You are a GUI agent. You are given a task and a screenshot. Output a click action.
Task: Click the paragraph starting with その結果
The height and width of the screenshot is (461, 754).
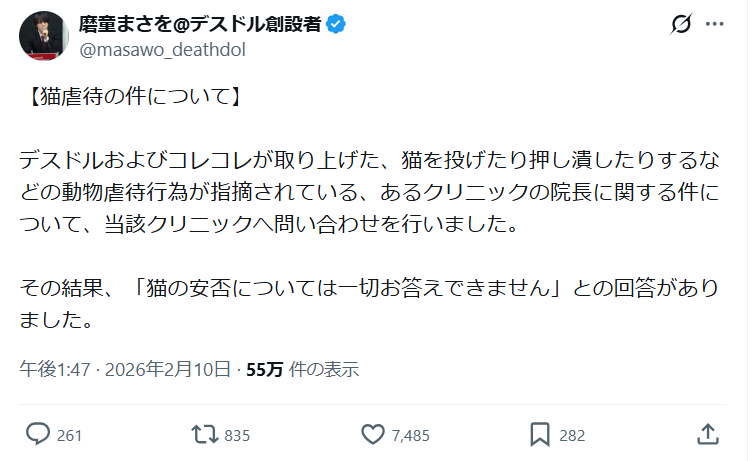click(x=369, y=304)
